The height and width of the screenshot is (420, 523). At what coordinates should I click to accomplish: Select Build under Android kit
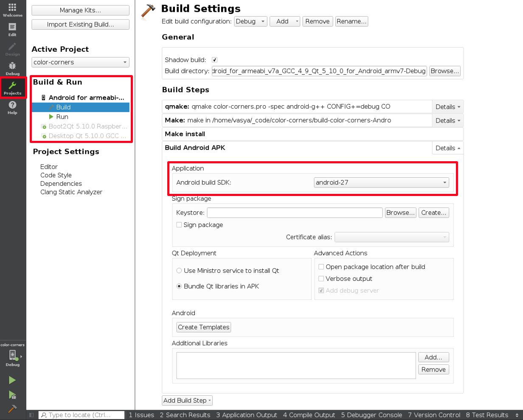(81, 107)
